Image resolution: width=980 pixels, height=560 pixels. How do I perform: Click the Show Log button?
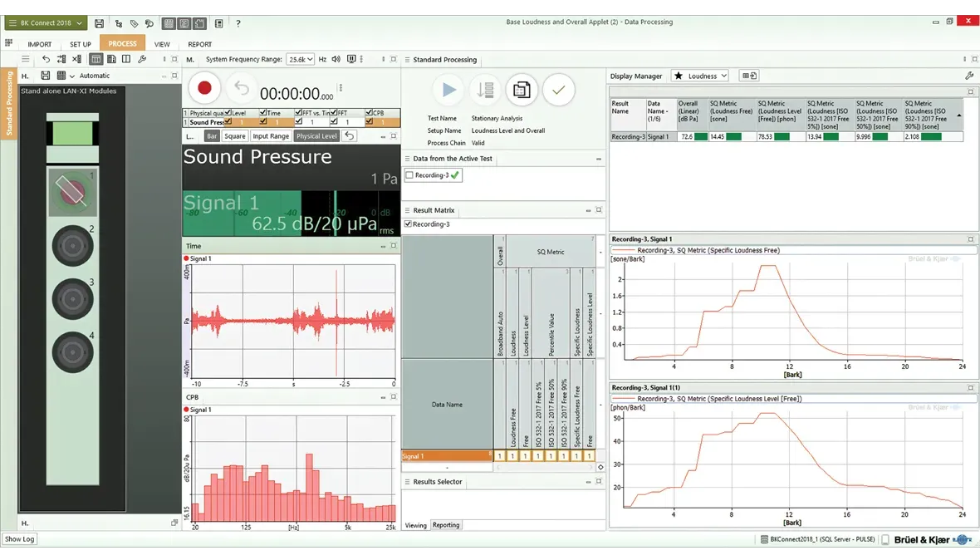pyautogui.click(x=18, y=538)
